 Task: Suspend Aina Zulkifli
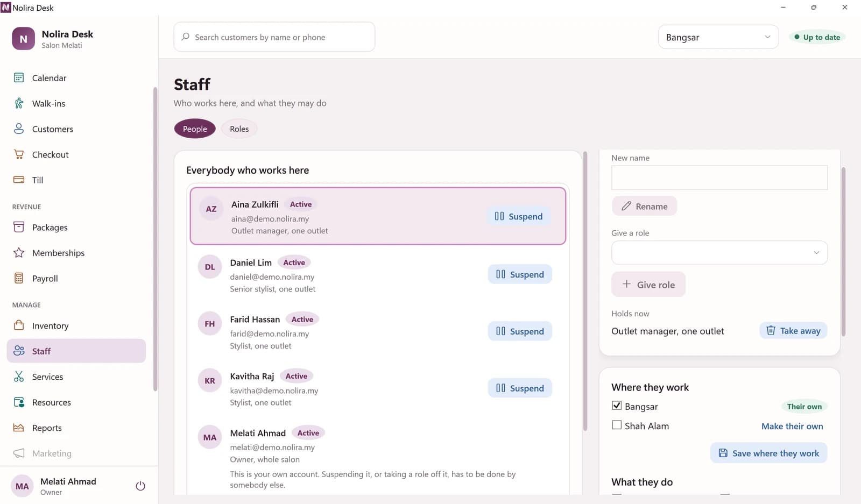click(519, 216)
